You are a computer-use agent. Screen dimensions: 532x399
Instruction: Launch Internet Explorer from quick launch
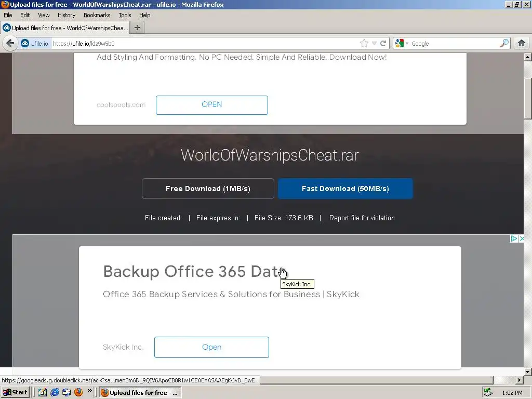[x=55, y=393]
